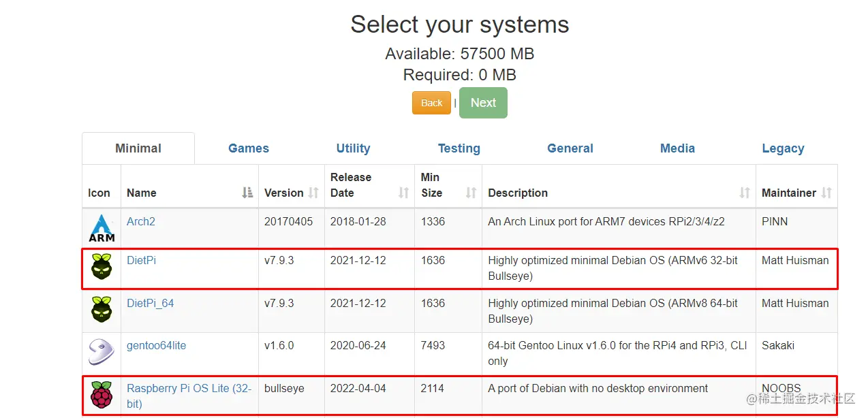Click the gentoo64lite logo icon
Image resolution: width=868 pixels, height=418 pixels.
click(x=102, y=352)
